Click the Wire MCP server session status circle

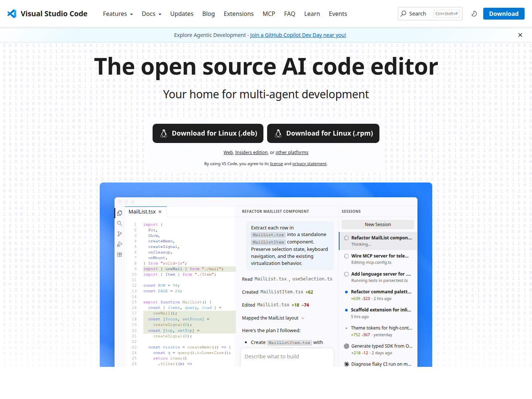(347, 256)
